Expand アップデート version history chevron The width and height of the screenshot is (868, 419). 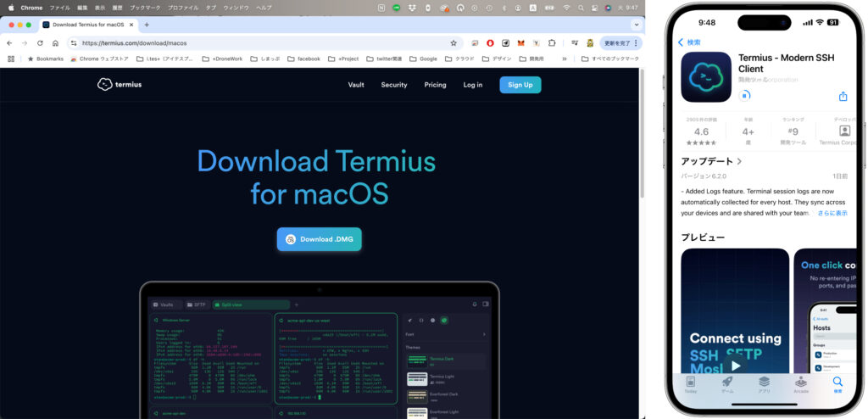pos(739,161)
